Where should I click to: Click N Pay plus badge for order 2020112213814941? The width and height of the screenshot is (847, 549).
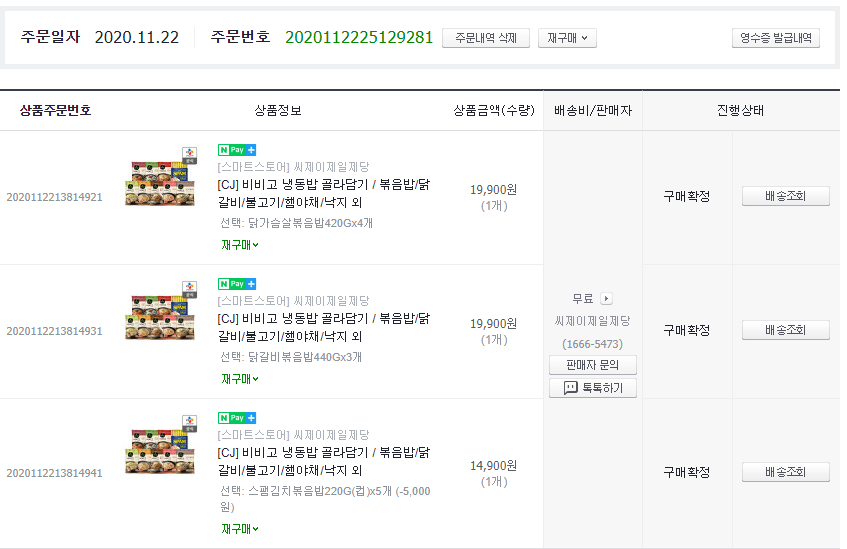point(237,418)
